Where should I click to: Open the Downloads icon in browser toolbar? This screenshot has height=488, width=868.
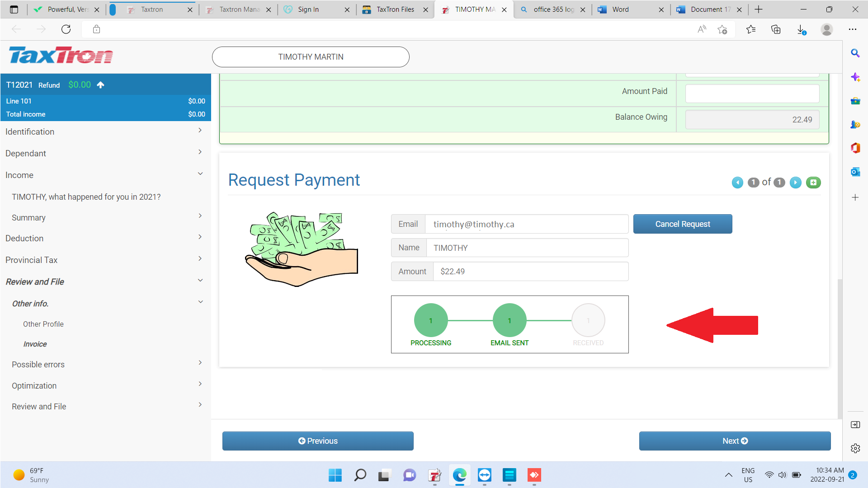[x=801, y=29]
